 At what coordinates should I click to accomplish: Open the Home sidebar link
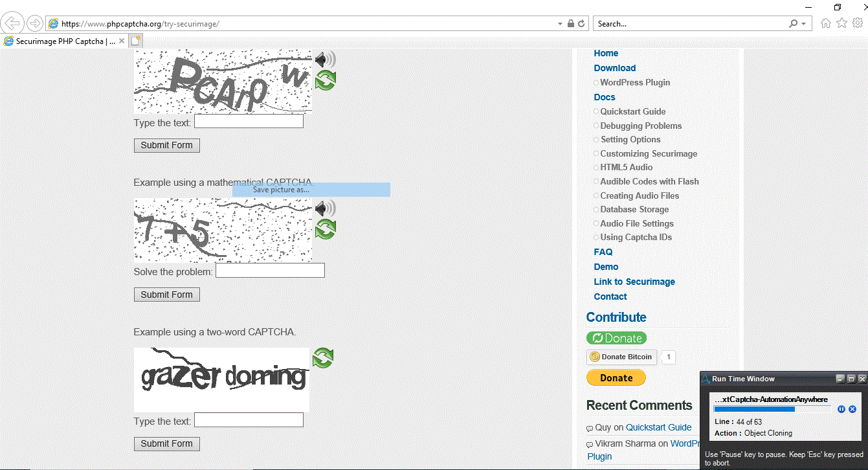pos(606,53)
